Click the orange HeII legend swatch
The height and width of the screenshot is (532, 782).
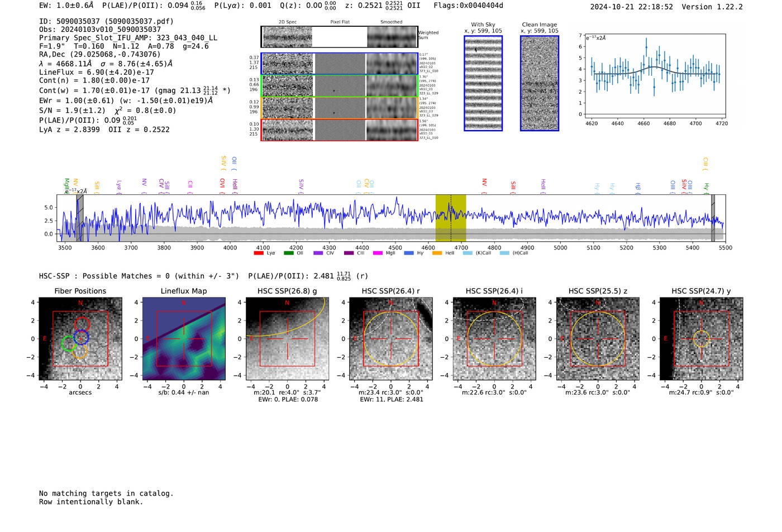tap(437, 253)
